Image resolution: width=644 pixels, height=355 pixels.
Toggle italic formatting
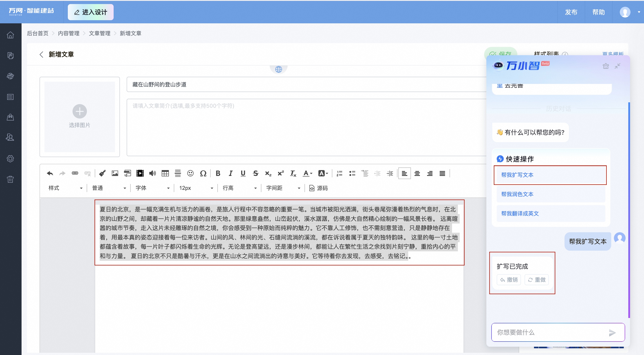click(x=231, y=173)
